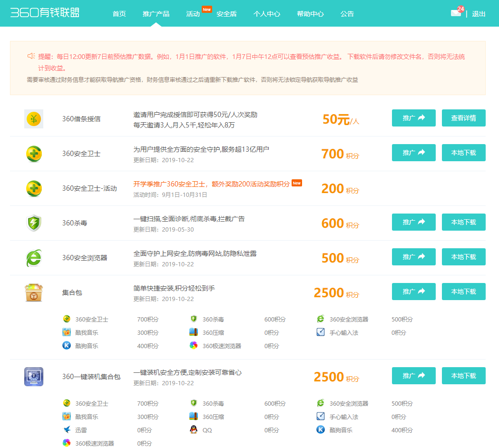Click the small 360杀毒 icon in 集合包 list
Viewport: 499px width, 448px height.
(194, 319)
